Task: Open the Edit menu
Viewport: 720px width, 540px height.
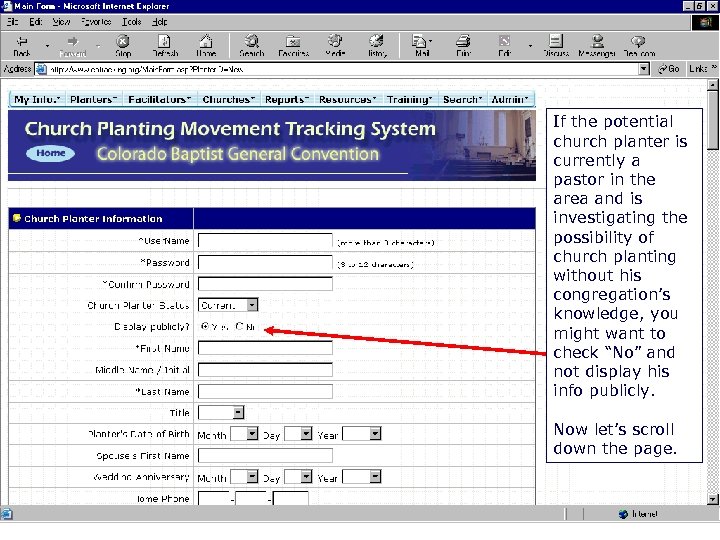Action: coord(35,22)
